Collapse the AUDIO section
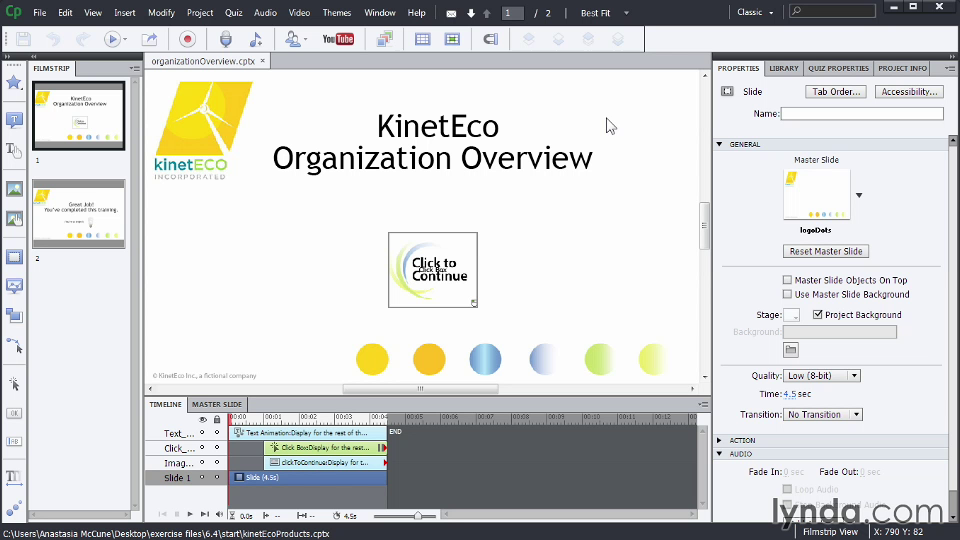Screen dimensions: 960x540 719,454
